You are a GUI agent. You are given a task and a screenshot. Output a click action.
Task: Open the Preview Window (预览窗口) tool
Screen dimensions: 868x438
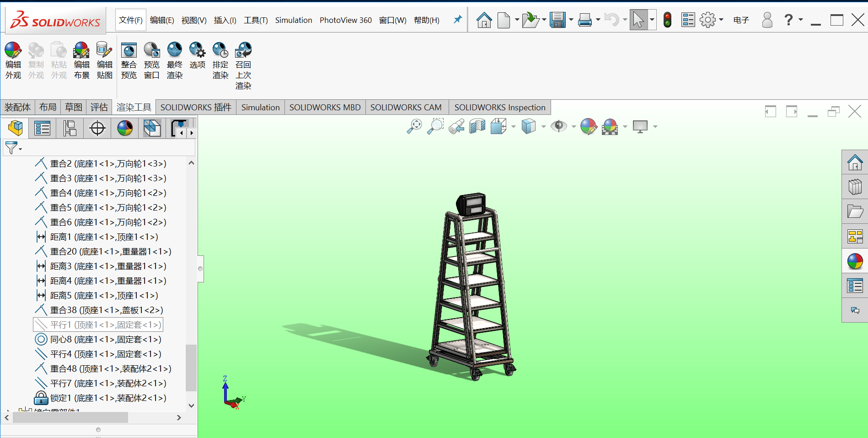(151, 60)
